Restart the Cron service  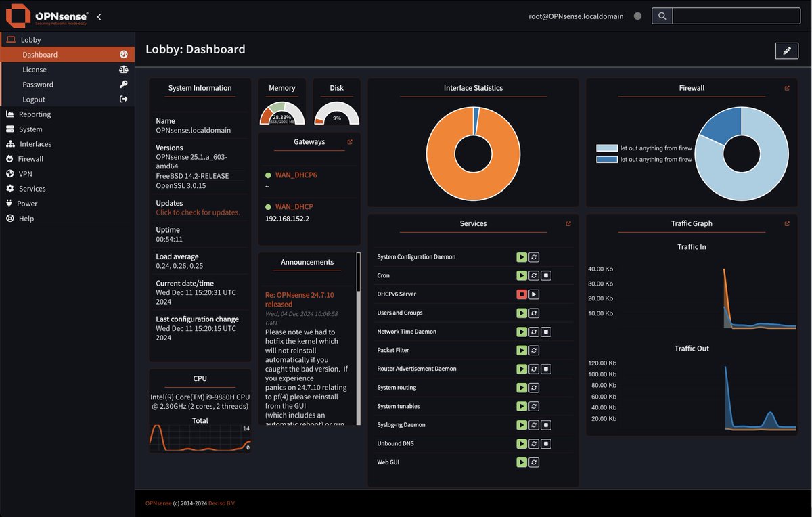coord(534,275)
